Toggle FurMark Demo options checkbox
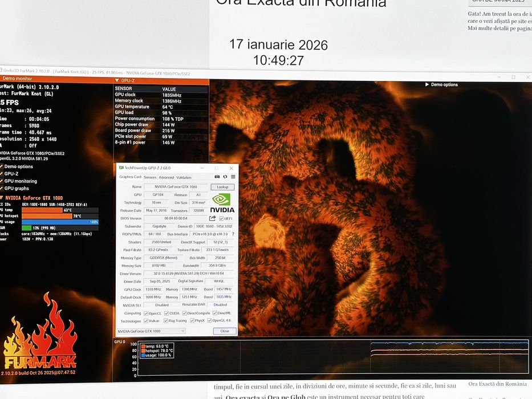This screenshot has width=532, height=399. pos(1,166)
